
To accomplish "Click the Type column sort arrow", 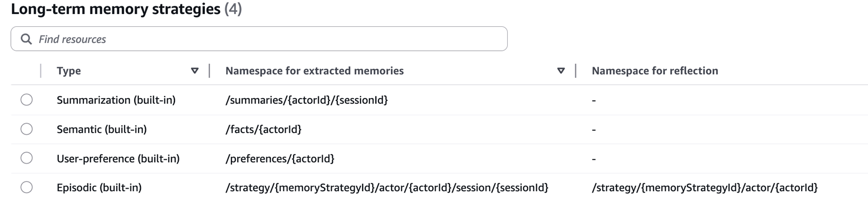I will 195,71.
